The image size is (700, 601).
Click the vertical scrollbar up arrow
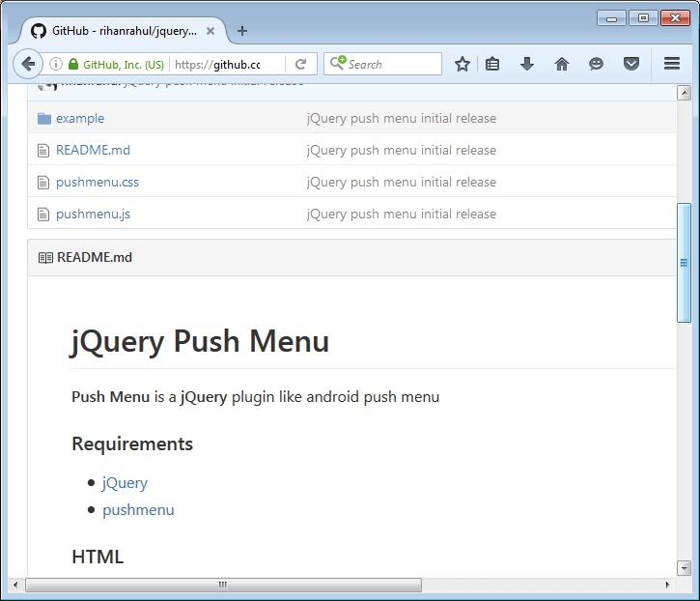tap(684, 93)
